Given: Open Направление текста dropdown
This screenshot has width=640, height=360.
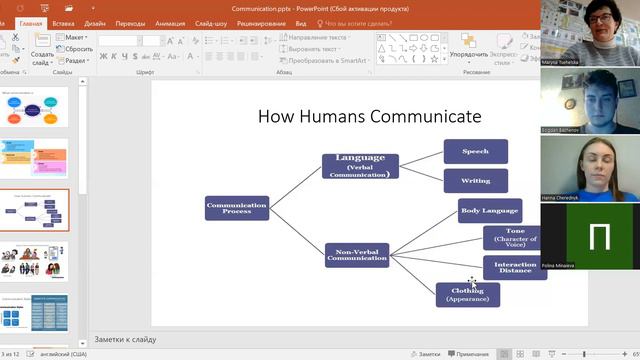Looking at the screenshot, I should coord(315,37).
